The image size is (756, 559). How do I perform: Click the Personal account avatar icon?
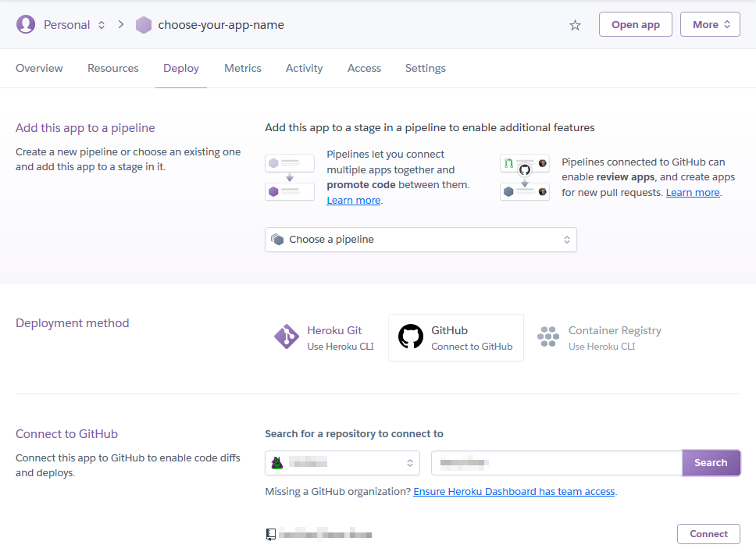pyautogui.click(x=26, y=24)
